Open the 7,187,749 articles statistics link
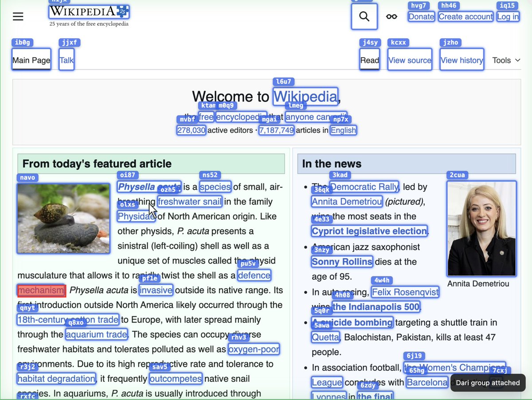Viewport: 532px width, 400px height. pos(277,130)
